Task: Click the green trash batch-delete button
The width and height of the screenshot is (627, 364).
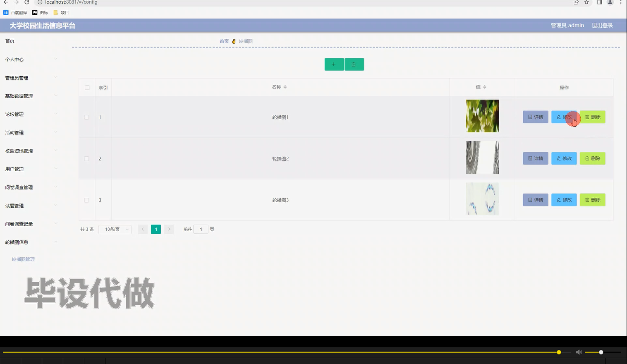Action: pos(354,65)
